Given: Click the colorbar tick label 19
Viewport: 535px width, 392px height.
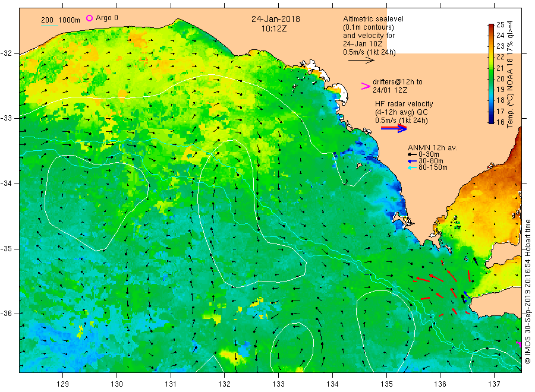Looking at the screenshot, I should click(x=500, y=89).
